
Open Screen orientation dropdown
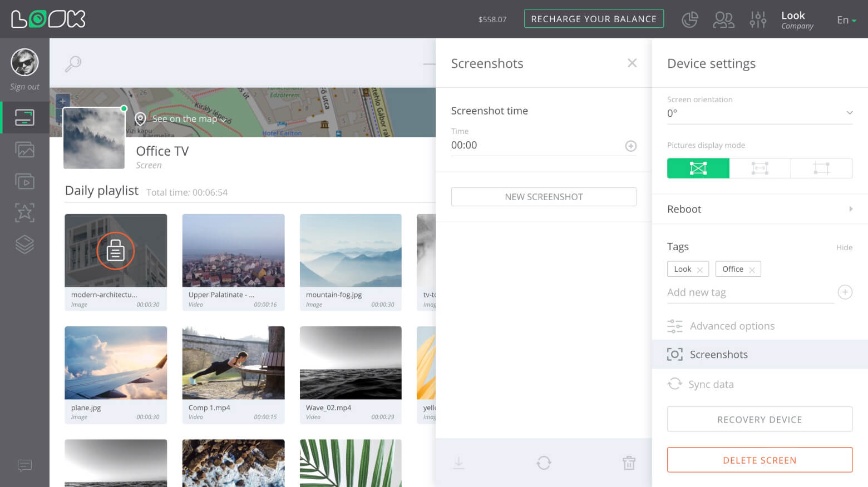(759, 113)
